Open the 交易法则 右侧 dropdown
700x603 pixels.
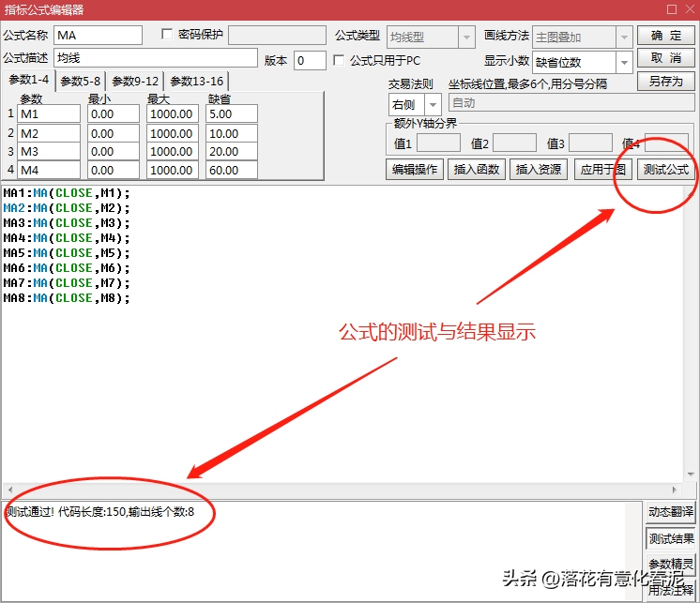coord(433,105)
